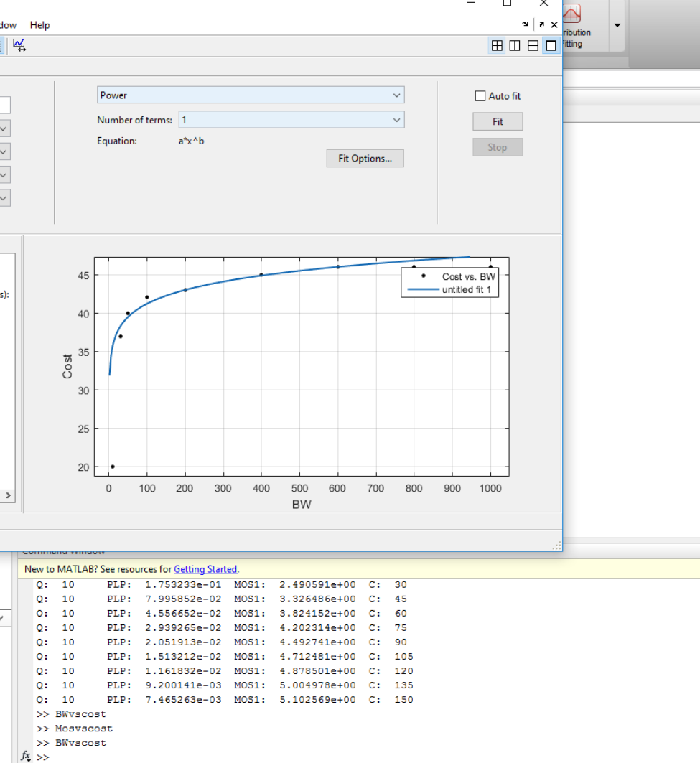The height and width of the screenshot is (763, 700).
Task: Click the scroll right arrow in left panel
Action: pos(9,496)
